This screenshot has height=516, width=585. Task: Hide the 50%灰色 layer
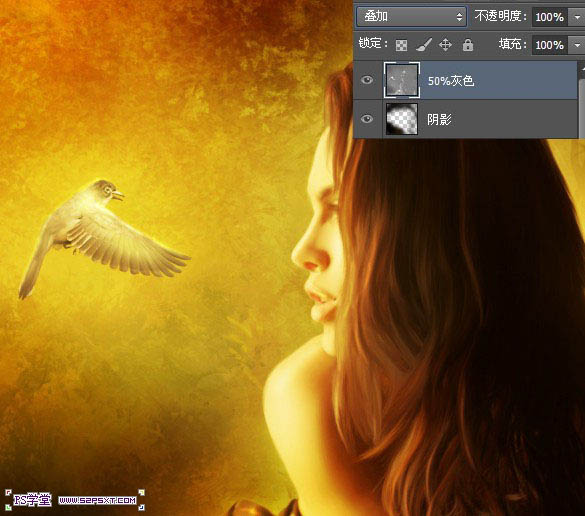click(367, 80)
